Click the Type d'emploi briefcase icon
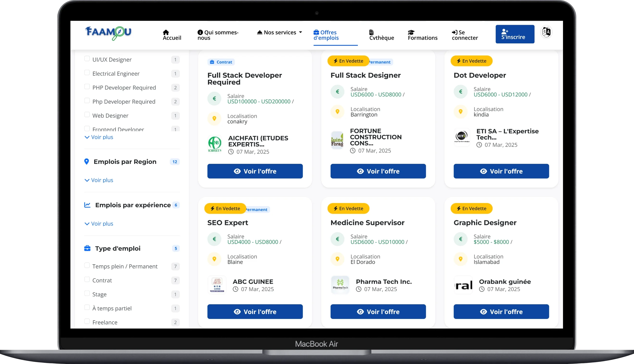This screenshot has width=634, height=364. pyautogui.click(x=87, y=249)
